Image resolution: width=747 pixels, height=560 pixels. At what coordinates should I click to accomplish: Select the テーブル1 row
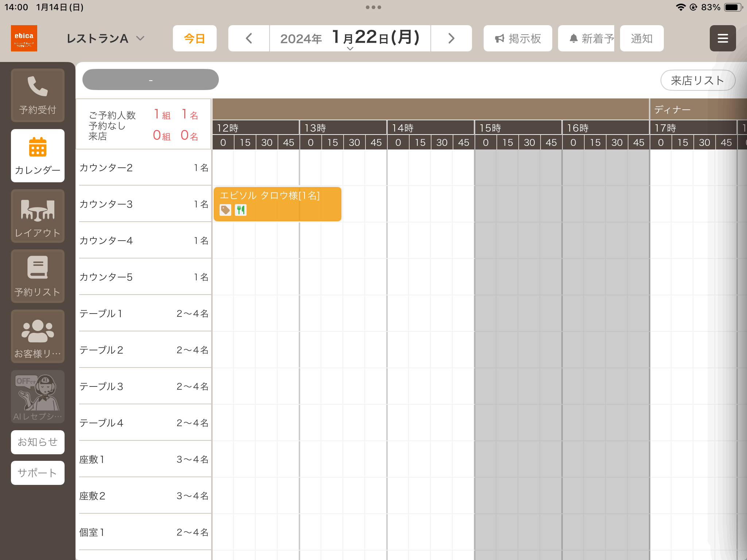point(144,314)
